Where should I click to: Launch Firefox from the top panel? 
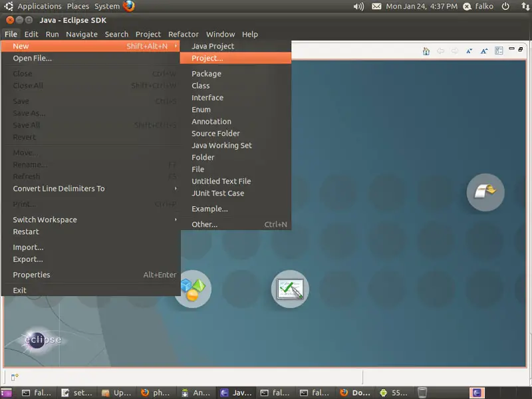pyautogui.click(x=129, y=6)
